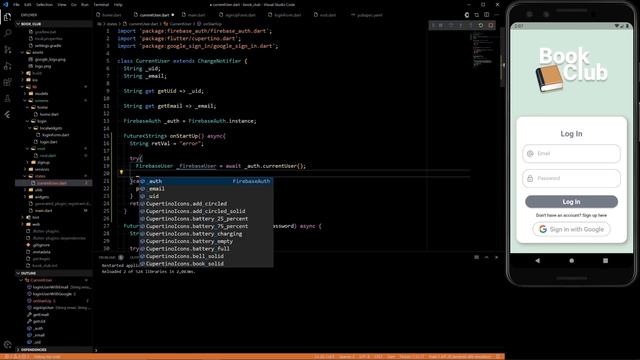640x360 pixels.
Task: Tap the Log In button in emulator
Action: coord(571,202)
